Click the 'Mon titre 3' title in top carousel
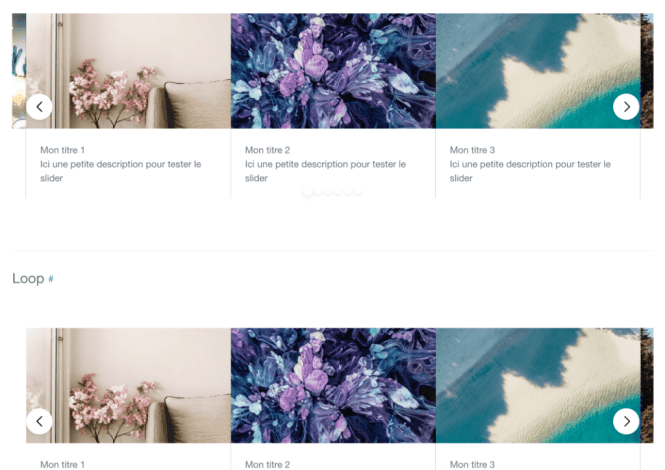This screenshot has height=470, width=665. point(472,150)
